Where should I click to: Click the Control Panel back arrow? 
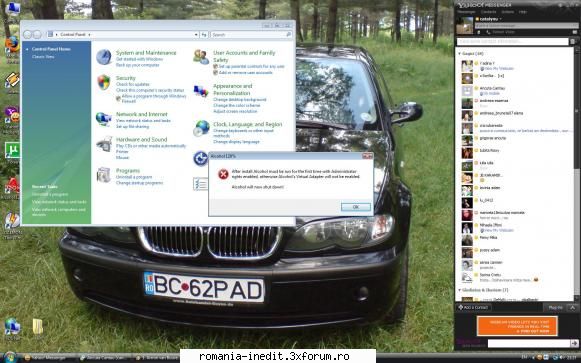[27, 34]
